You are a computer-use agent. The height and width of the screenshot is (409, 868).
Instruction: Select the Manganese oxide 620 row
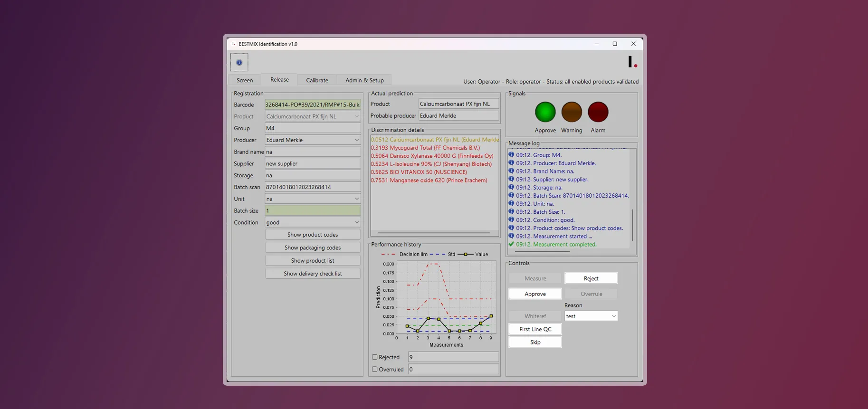[429, 180]
